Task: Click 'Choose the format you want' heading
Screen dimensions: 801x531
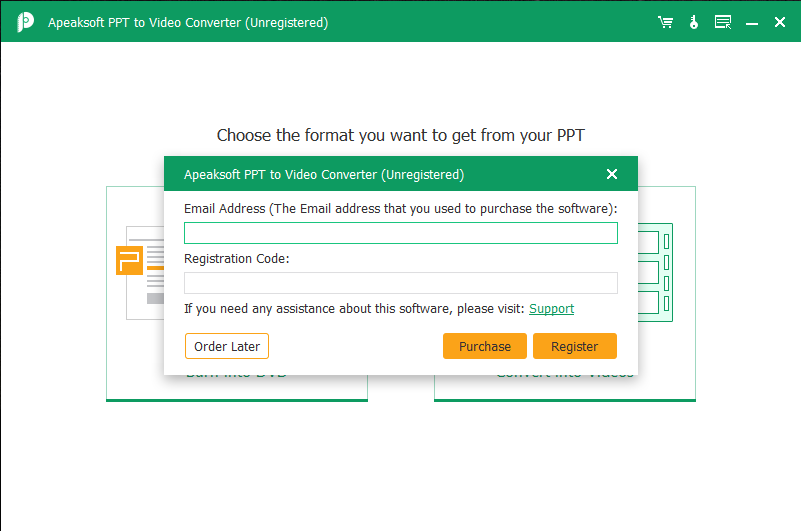Action: pyautogui.click(x=400, y=135)
